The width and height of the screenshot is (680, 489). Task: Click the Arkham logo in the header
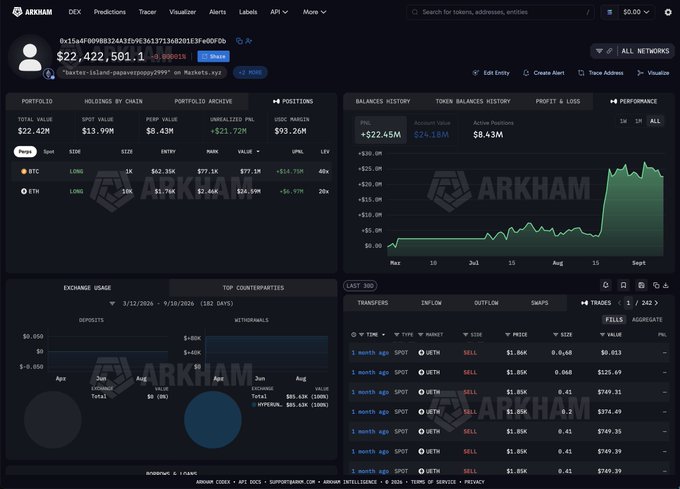coord(33,12)
